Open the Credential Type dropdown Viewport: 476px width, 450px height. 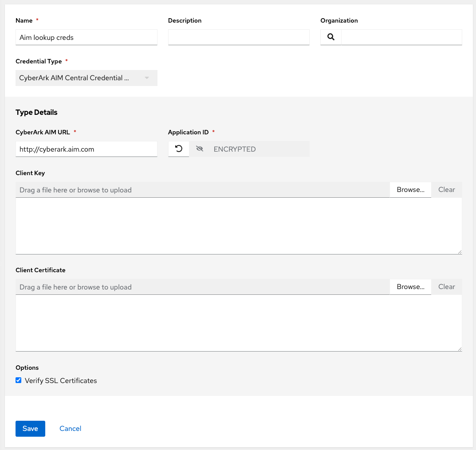[x=86, y=78]
